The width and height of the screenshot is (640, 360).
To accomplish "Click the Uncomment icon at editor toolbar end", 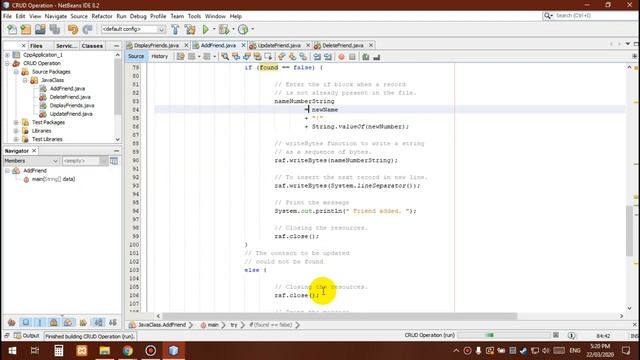I will [x=377, y=57].
